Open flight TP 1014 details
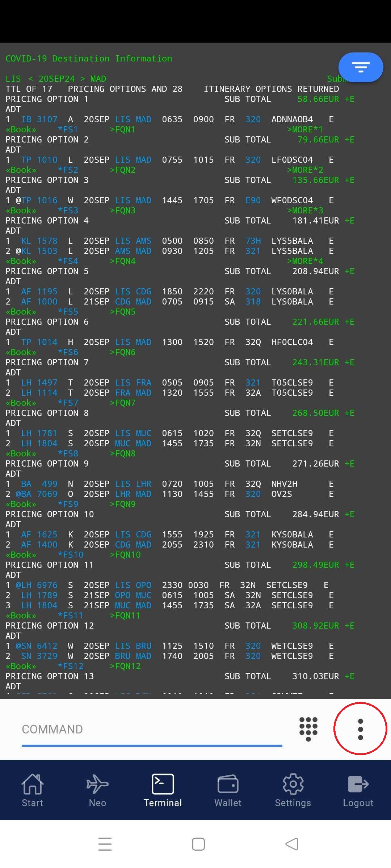391x868 pixels. coord(39,342)
